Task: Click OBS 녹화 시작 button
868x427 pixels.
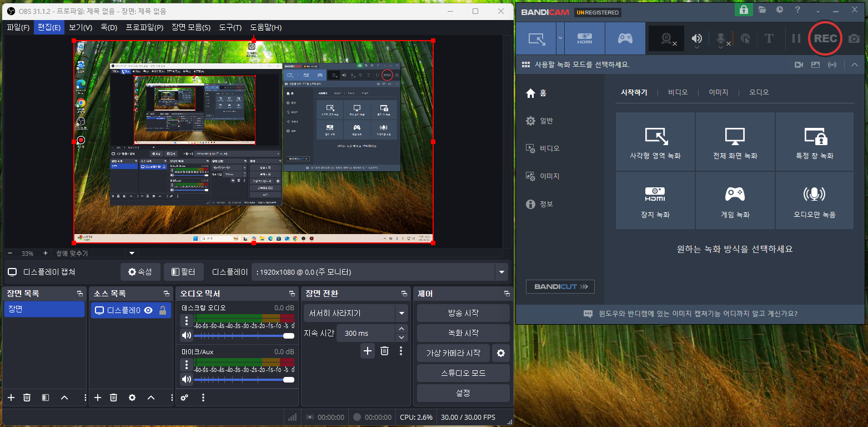Action: pos(463,333)
